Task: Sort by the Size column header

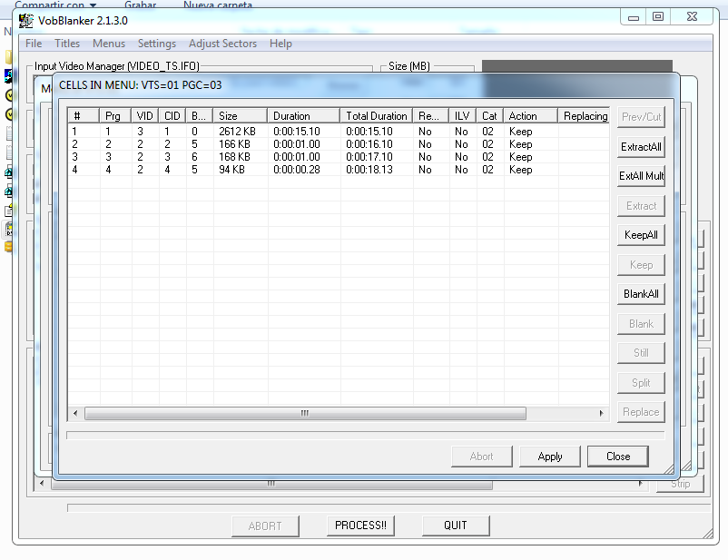Action: coord(240,116)
